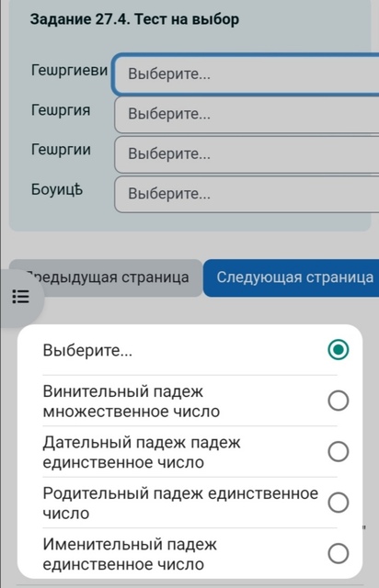Open the dropdown for Гешргии

tap(247, 154)
